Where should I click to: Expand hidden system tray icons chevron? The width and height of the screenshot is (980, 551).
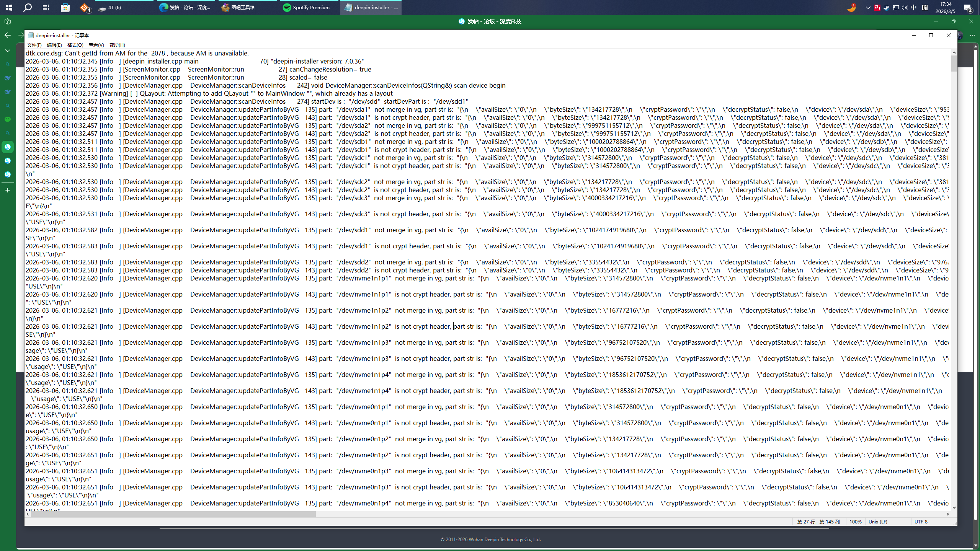868,8
